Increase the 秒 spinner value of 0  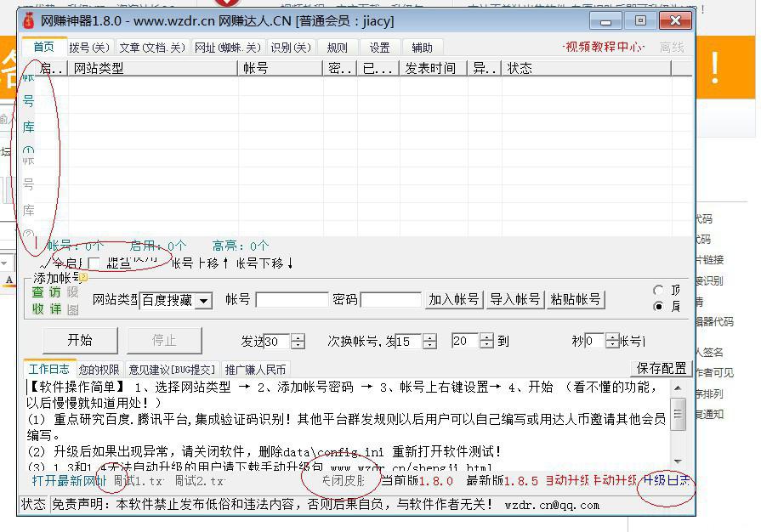(612, 337)
